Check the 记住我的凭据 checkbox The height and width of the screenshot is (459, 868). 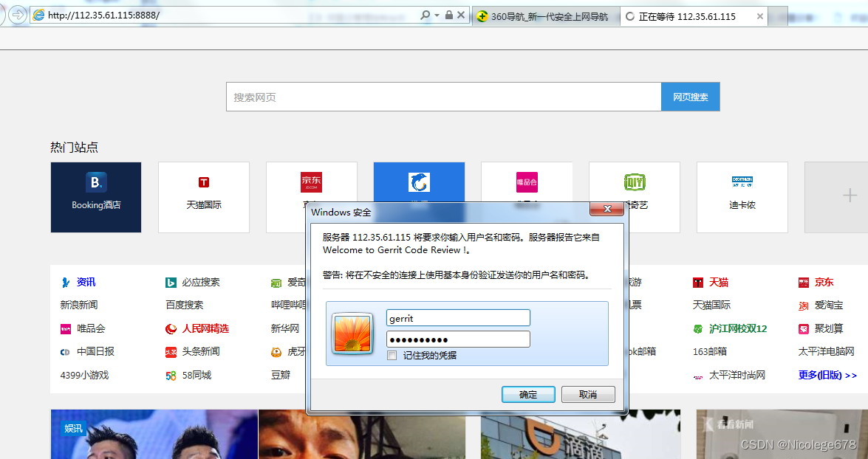click(392, 355)
